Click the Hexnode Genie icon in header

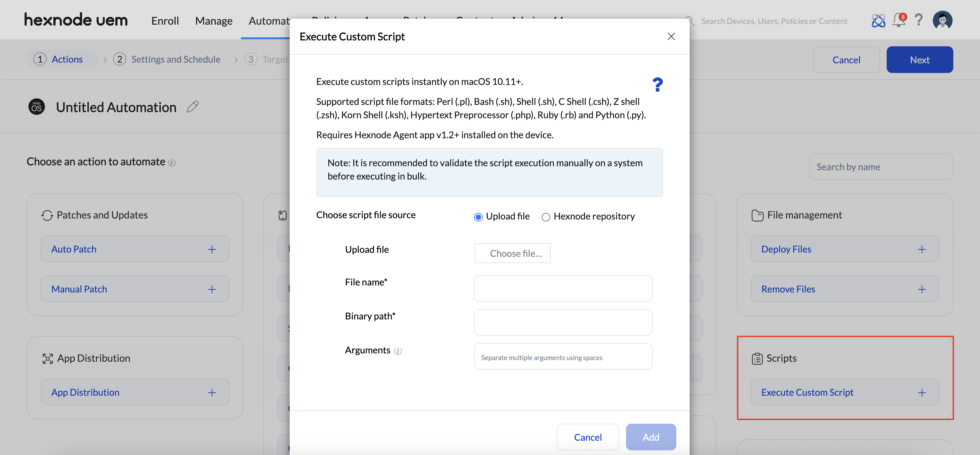(x=878, y=21)
